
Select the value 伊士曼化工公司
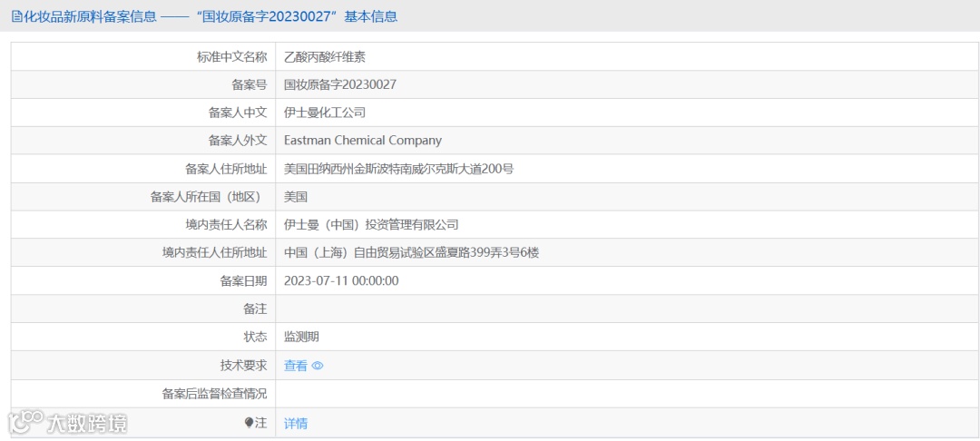[324, 113]
